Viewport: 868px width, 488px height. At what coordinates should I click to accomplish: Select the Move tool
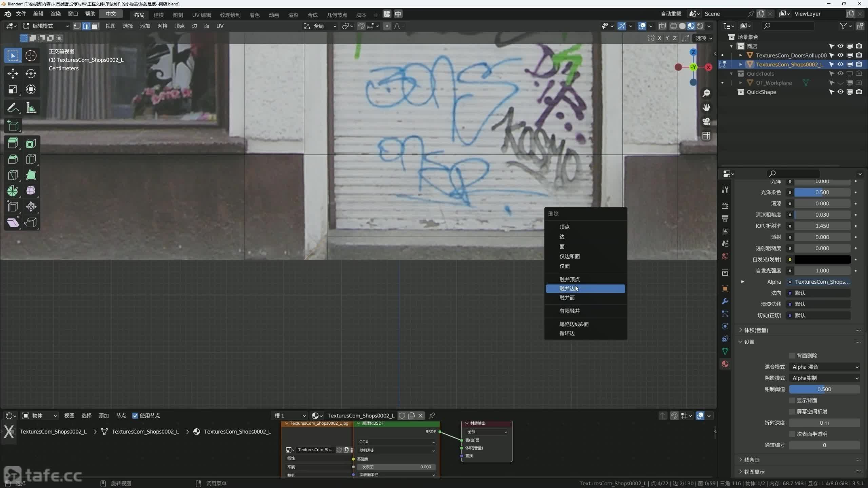[13, 74]
